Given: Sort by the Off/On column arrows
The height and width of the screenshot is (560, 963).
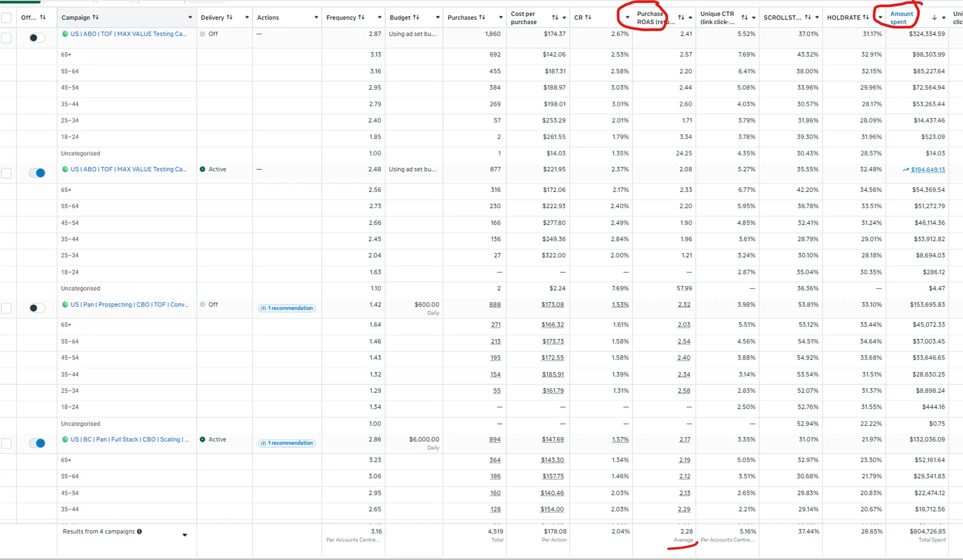Looking at the screenshot, I should click(43, 17).
